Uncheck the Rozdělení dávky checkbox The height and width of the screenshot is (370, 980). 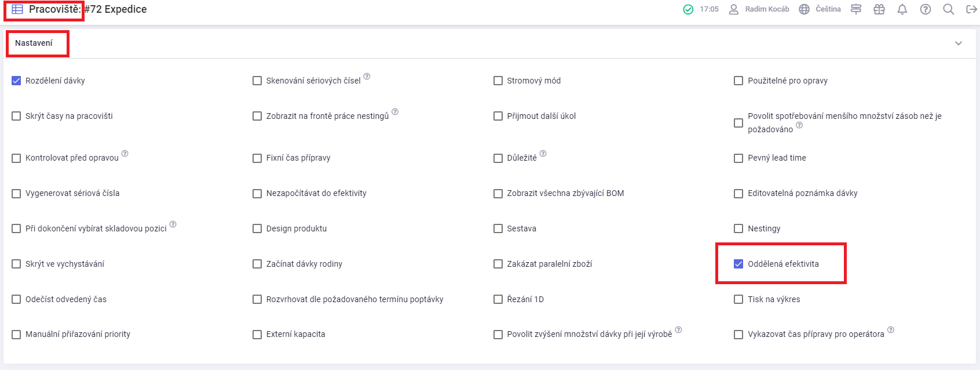16,81
